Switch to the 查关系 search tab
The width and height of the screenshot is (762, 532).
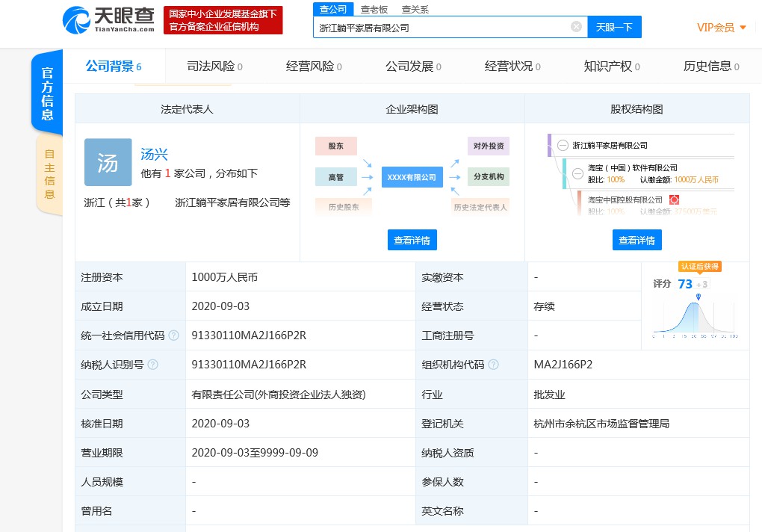(415, 10)
